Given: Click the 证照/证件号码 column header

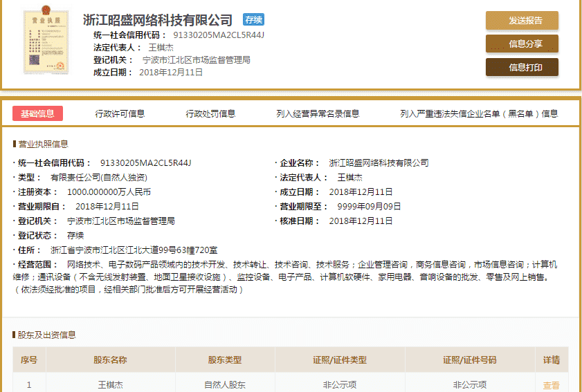Looking at the screenshot, I should (469, 360).
